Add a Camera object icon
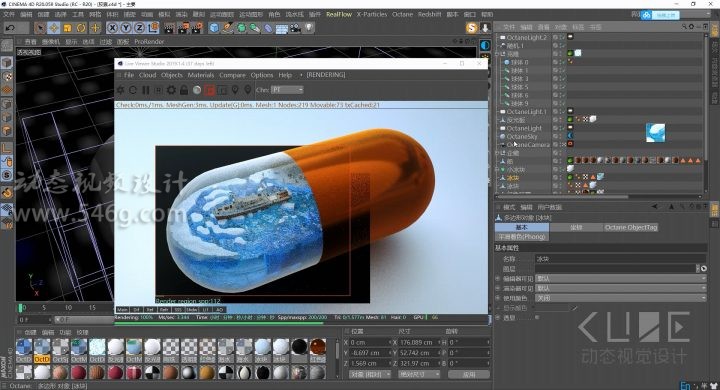This screenshot has height=390, width=720. click(295, 28)
